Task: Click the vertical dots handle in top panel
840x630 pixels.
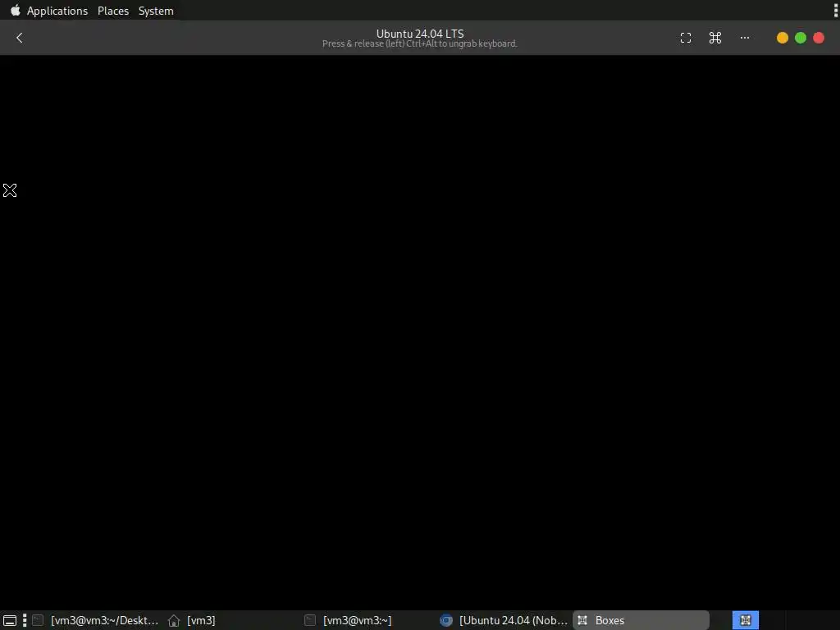Action: 836,10
